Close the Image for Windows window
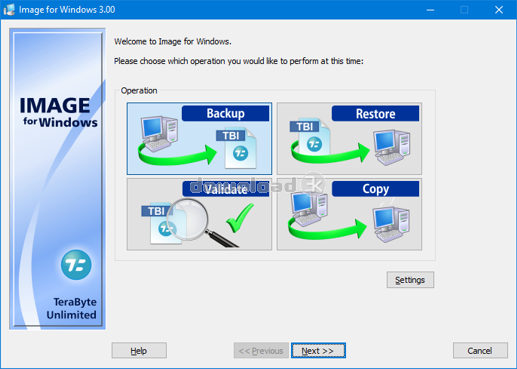The width and height of the screenshot is (517, 369). [499, 10]
